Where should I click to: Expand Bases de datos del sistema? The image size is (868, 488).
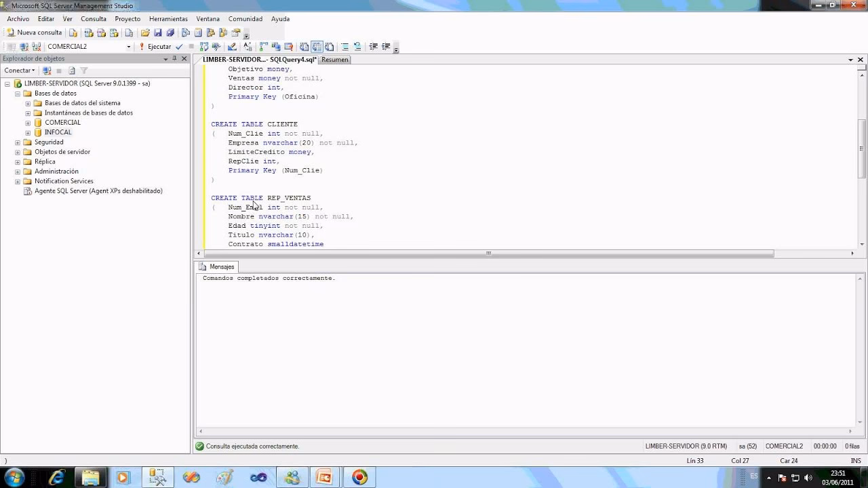(x=28, y=103)
